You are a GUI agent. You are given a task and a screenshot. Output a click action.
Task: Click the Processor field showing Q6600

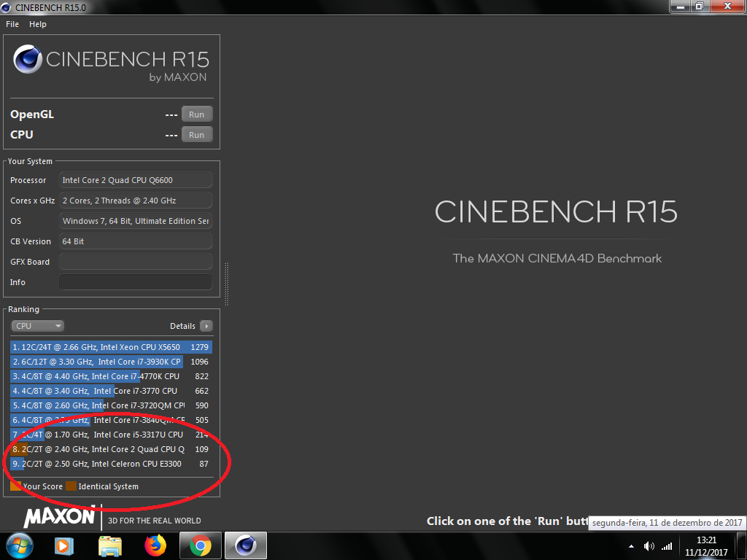pyautogui.click(x=135, y=180)
